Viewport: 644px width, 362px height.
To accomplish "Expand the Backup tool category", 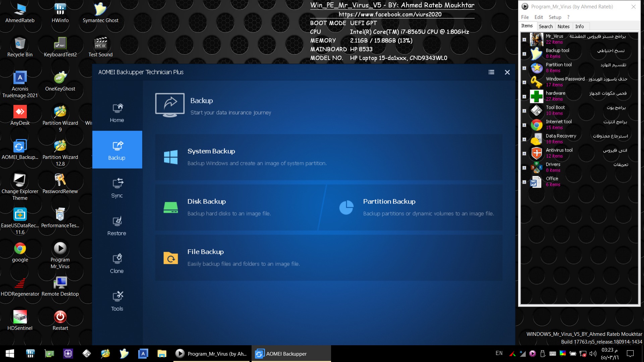I will [524, 54].
